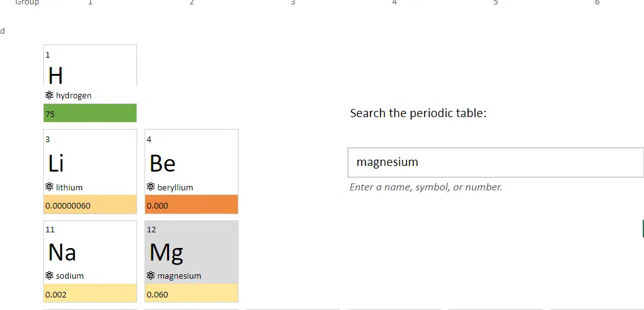Click lithium's 0.00000060 value bar
The image size is (644, 310).
pos(90,204)
